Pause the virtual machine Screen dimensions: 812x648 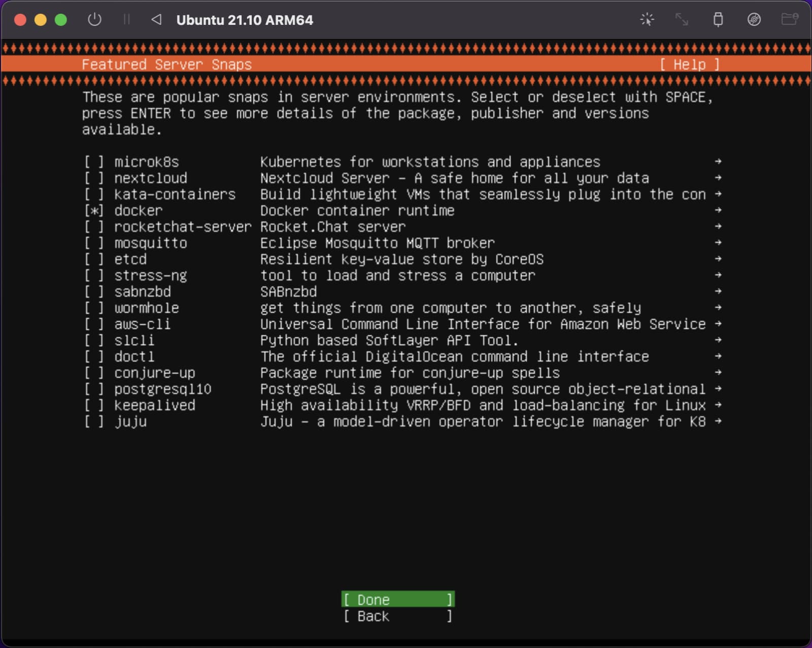coord(126,20)
